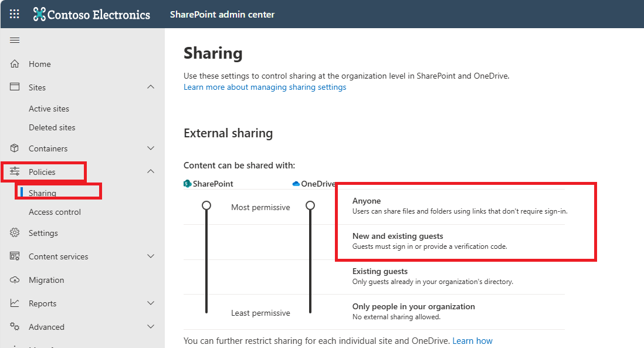Click the Home house icon
Screen dimensions: 644x348
[x=15, y=64]
